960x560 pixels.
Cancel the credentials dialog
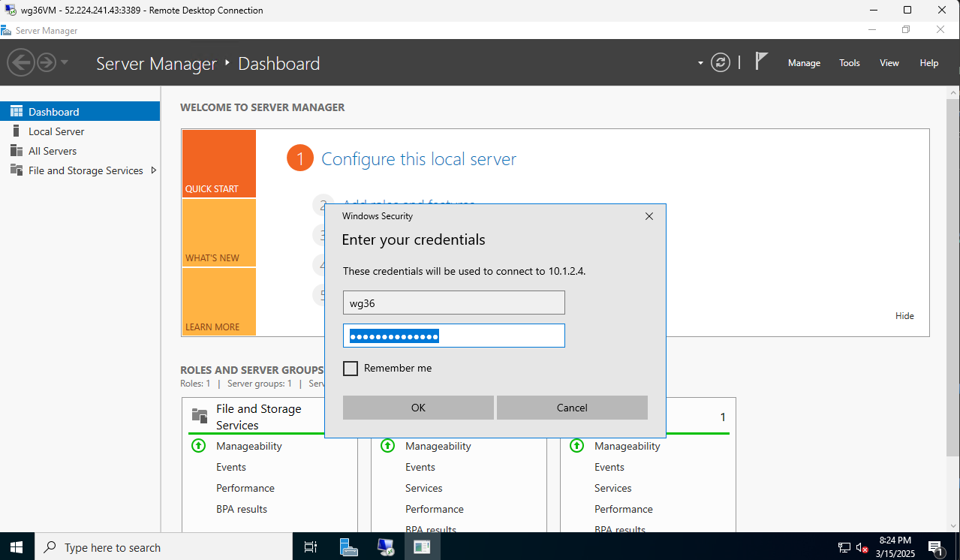tap(572, 408)
